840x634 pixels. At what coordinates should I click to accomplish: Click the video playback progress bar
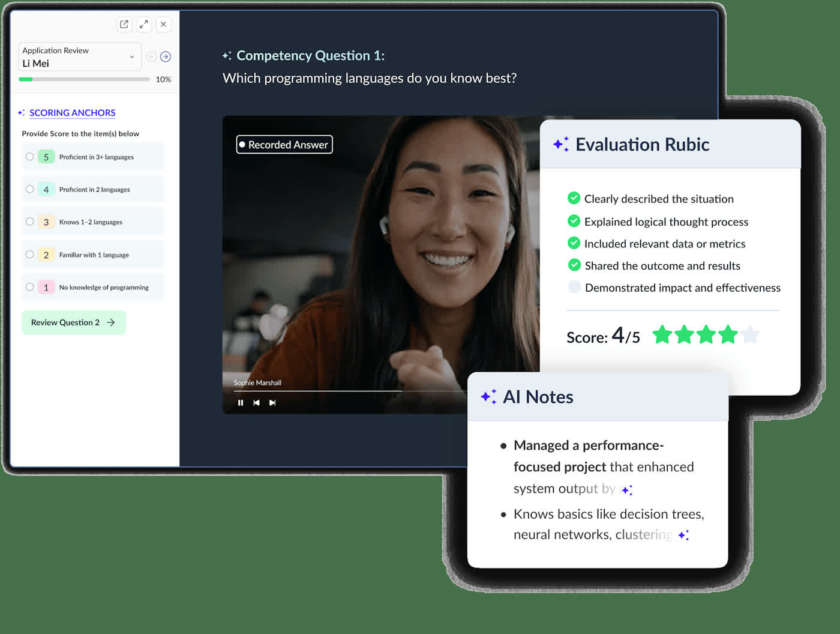click(350, 391)
